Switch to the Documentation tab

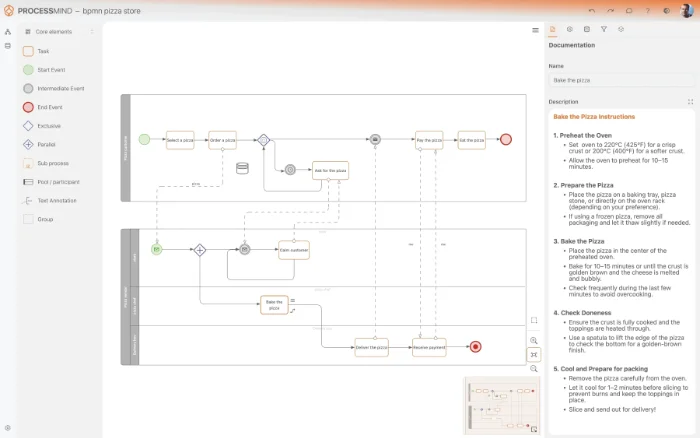pyautogui.click(x=553, y=30)
